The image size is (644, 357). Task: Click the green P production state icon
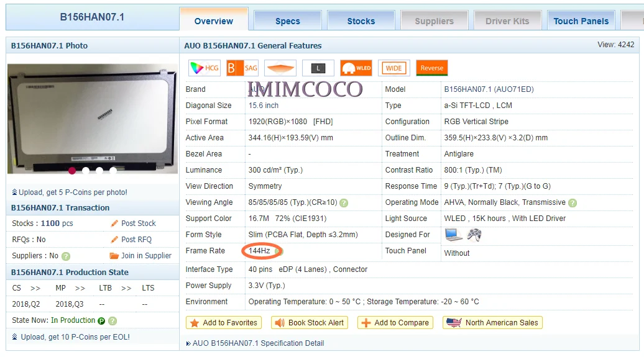point(101,321)
